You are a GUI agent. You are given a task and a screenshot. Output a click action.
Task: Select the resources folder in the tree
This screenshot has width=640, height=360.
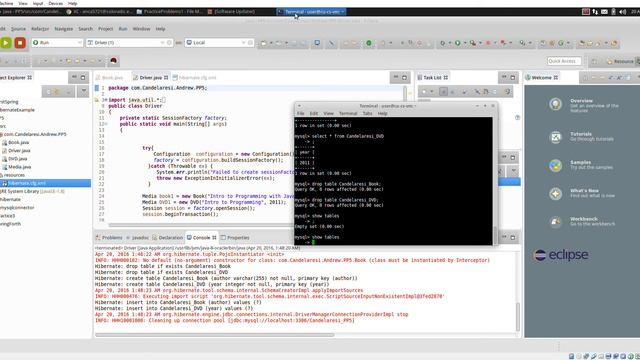[x=13, y=175]
